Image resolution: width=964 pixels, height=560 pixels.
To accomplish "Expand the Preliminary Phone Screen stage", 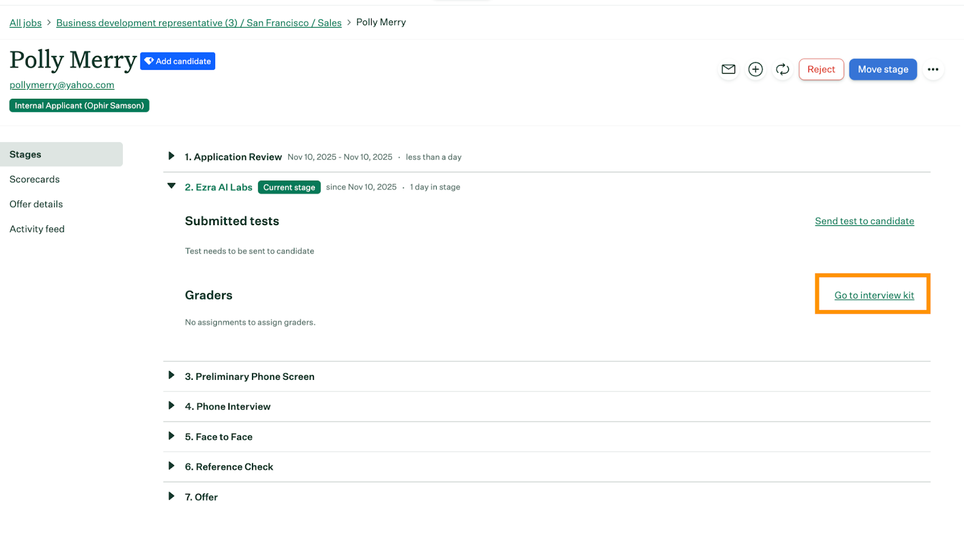I will 171,376.
